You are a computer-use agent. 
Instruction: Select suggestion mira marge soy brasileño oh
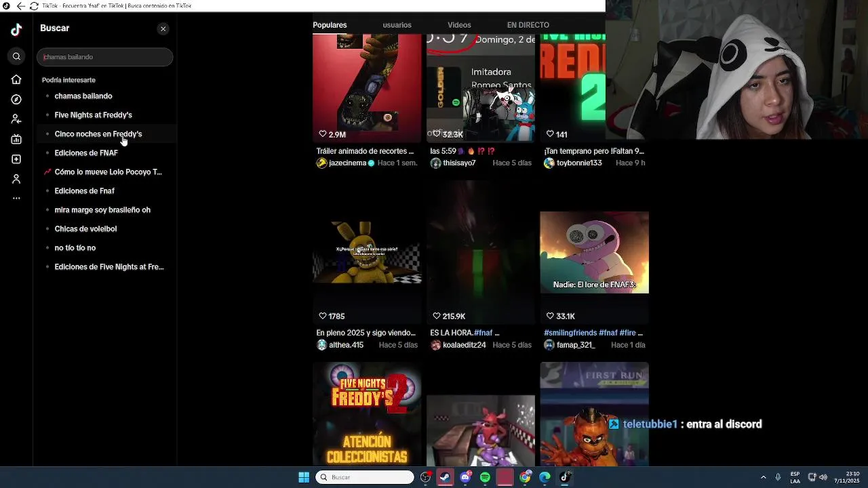pyautogui.click(x=102, y=210)
